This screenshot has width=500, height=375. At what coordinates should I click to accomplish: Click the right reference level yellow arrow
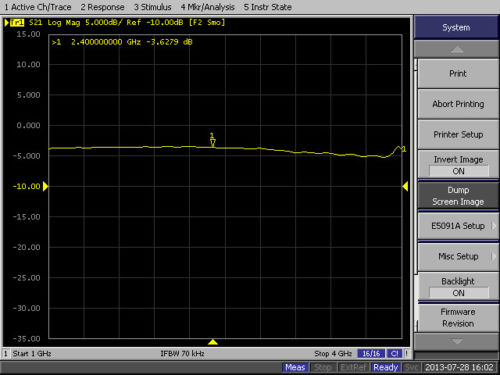click(405, 186)
